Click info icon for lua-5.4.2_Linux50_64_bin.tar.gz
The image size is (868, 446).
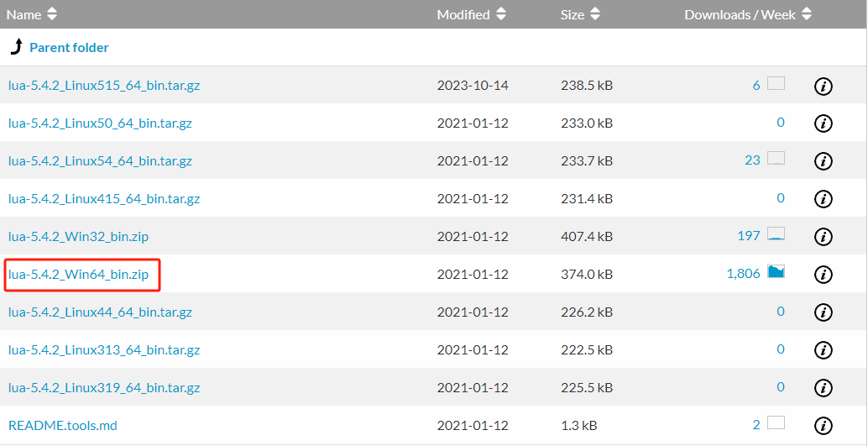pos(824,123)
